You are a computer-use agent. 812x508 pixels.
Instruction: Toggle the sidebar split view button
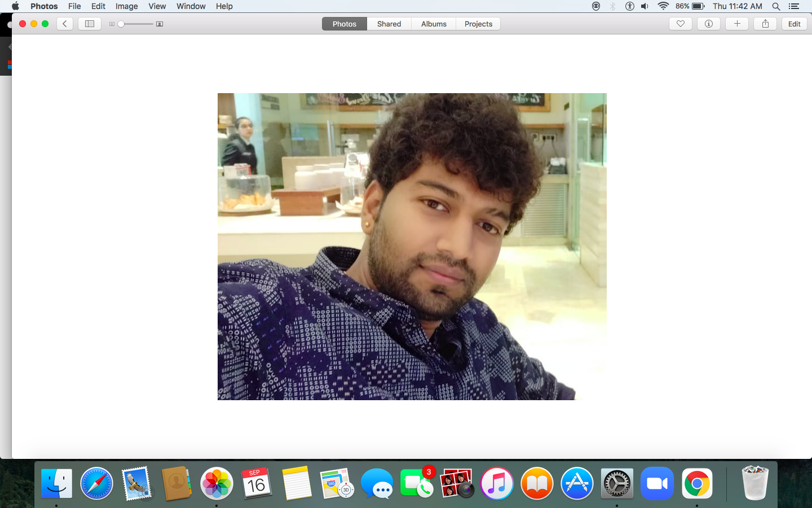click(x=90, y=24)
